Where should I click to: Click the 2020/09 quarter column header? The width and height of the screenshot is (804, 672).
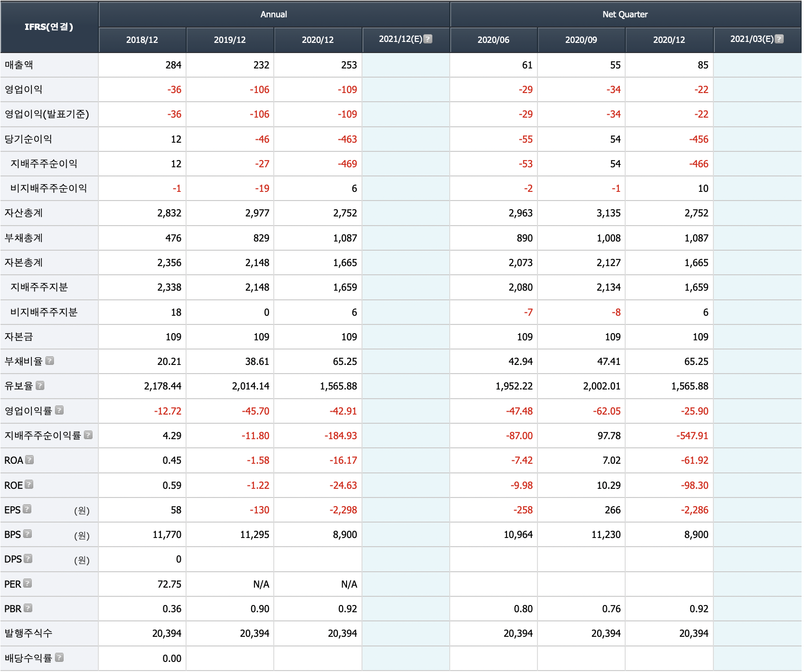(581, 40)
